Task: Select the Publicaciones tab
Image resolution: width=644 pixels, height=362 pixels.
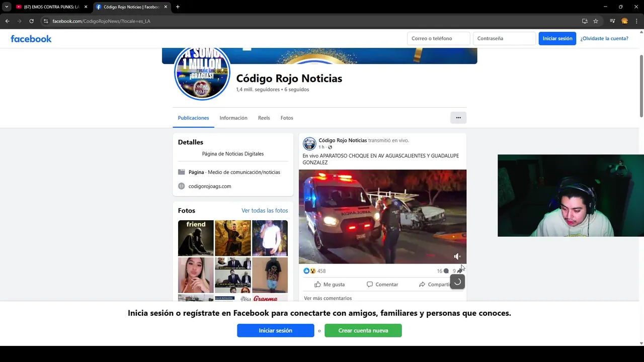Action: point(193,118)
